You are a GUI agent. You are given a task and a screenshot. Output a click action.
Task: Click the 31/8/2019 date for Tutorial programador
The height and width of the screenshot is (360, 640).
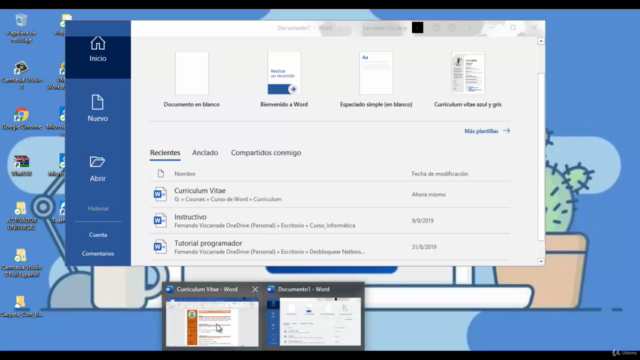click(424, 247)
